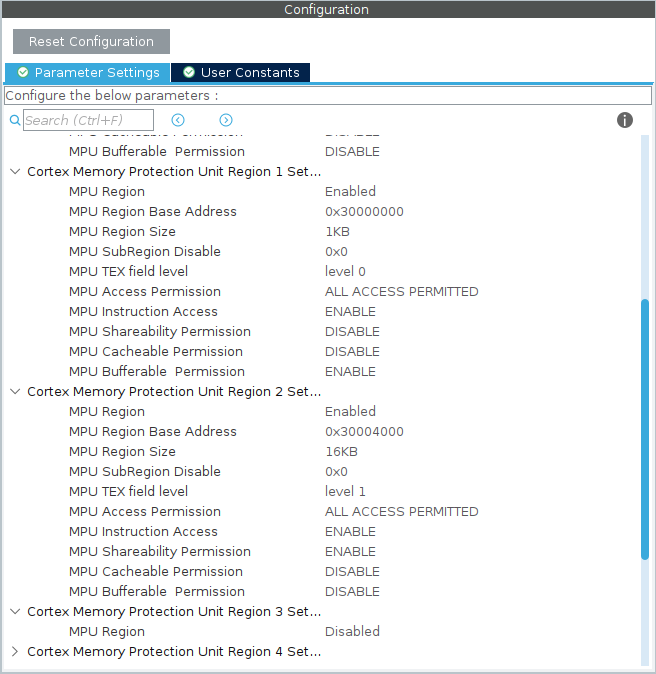Viewport: 656px width, 674px height.
Task: Select Cortex Memory Protection Unit Region 2 row
Action: click(x=174, y=392)
